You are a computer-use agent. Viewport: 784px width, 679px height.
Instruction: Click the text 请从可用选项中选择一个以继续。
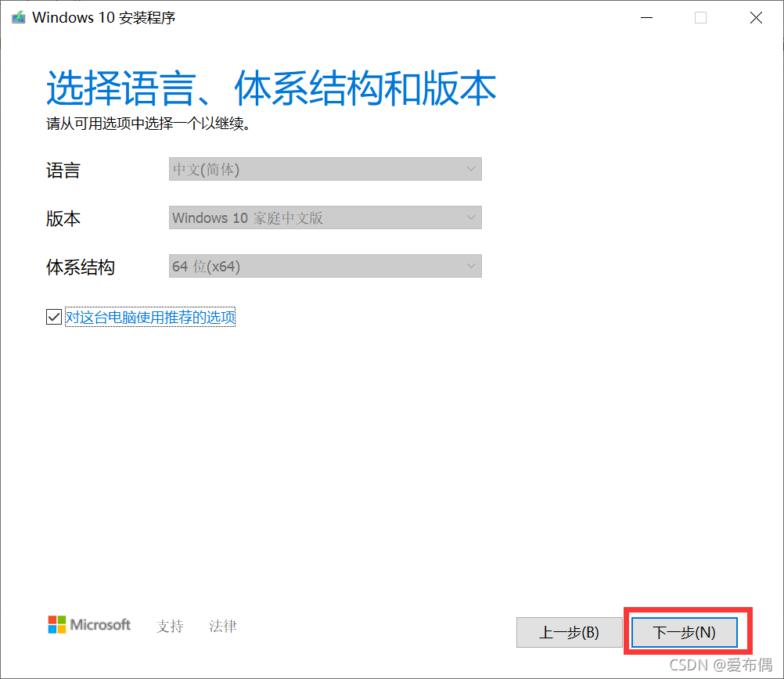pos(148,124)
